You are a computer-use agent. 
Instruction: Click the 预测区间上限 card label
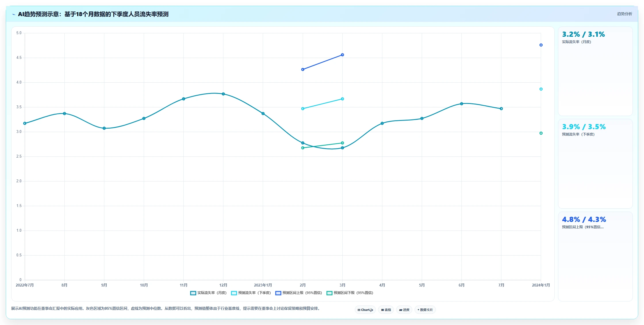pyautogui.click(x=583, y=227)
